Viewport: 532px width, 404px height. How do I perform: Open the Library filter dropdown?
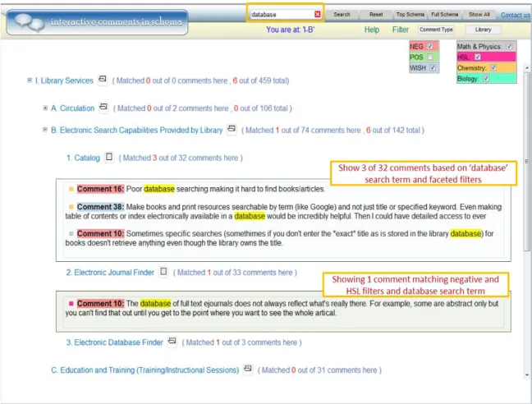[x=483, y=30]
